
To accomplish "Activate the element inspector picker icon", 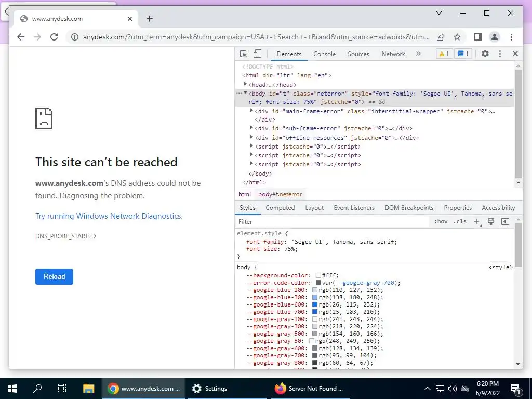I will [x=243, y=54].
